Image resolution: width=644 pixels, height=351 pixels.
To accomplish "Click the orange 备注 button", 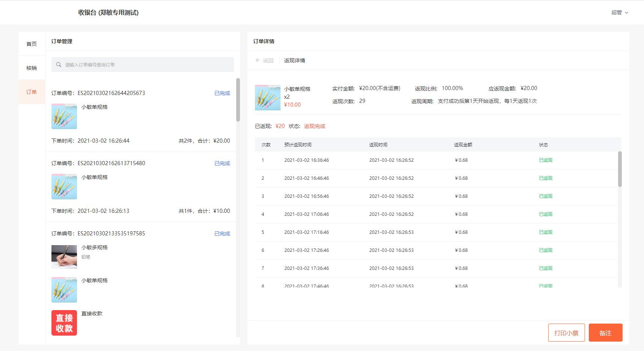I will [605, 333].
